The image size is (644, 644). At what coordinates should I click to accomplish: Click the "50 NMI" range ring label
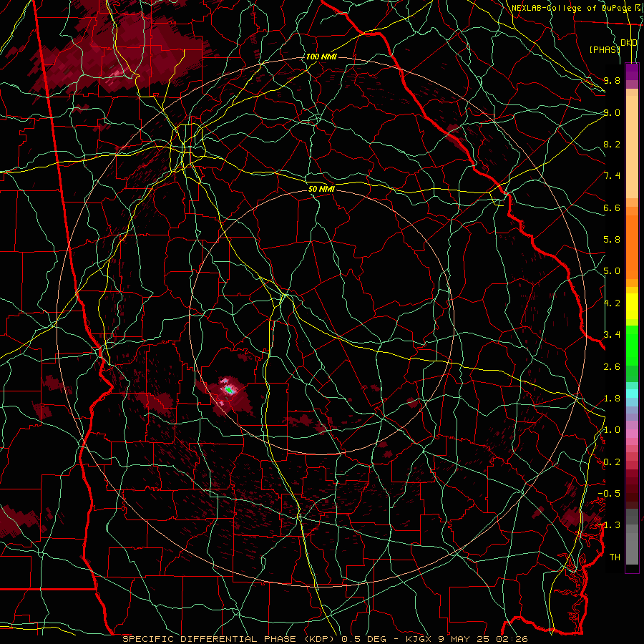pos(321,190)
